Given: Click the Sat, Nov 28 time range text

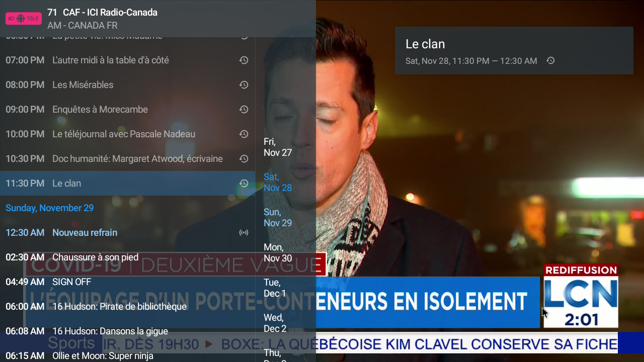Looking at the screenshot, I should coord(471,61).
